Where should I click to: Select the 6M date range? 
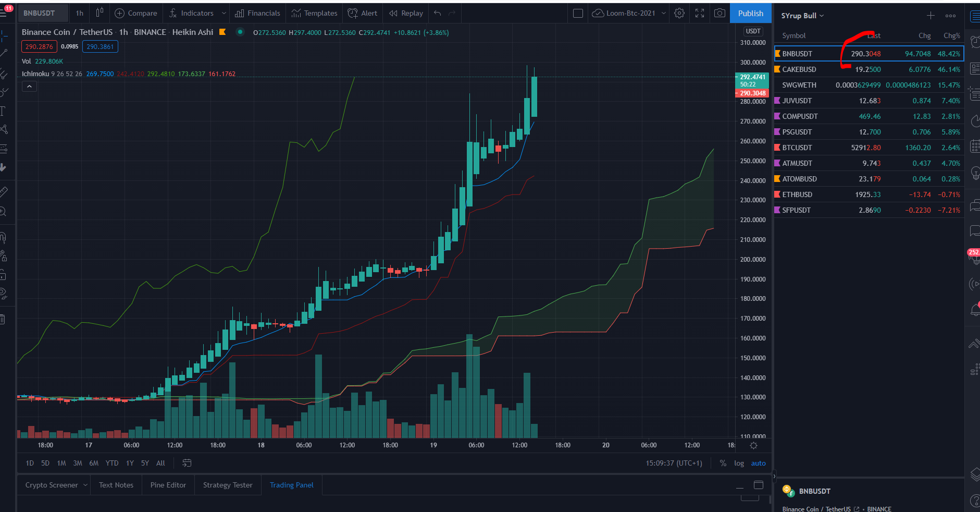94,463
